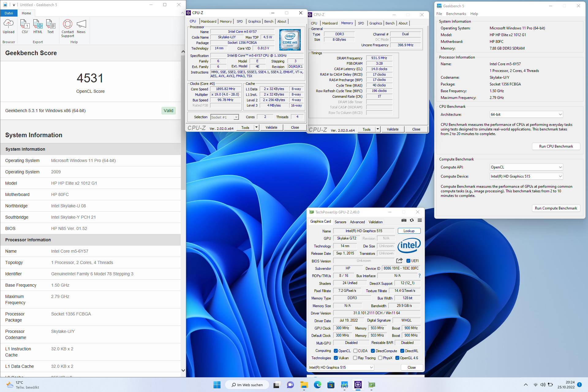
Task: Take a GPU-Z screenshot with camera icon
Action: click(x=404, y=220)
